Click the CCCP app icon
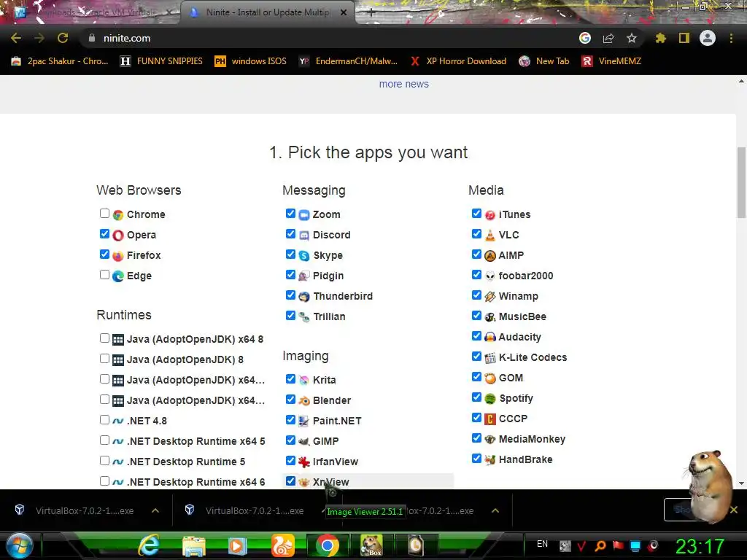Viewport: 747px width, 560px height. tap(490, 419)
